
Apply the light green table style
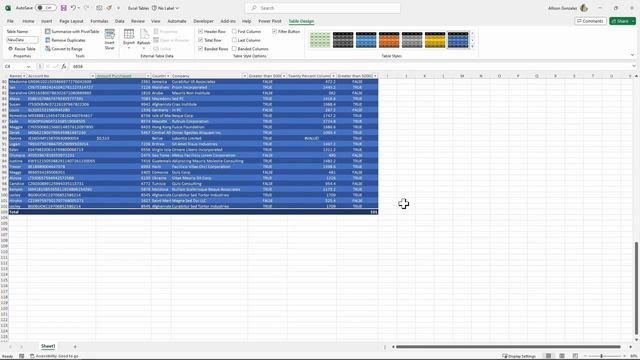pyautogui.click(x=320, y=40)
